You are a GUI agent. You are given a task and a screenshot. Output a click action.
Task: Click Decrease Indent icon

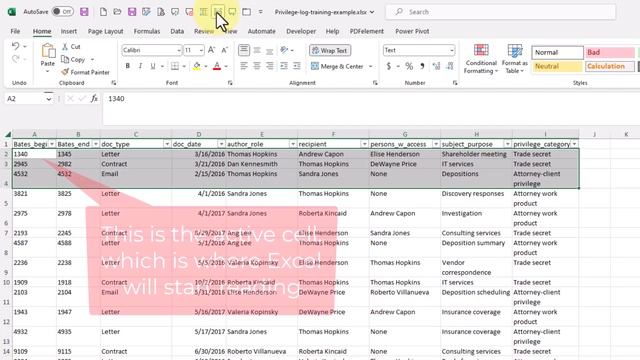click(284, 66)
